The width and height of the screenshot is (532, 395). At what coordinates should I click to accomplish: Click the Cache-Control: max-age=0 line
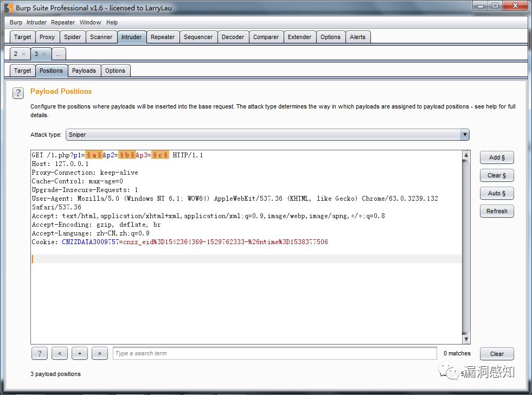pyautogui.click(x=78, y=181)
